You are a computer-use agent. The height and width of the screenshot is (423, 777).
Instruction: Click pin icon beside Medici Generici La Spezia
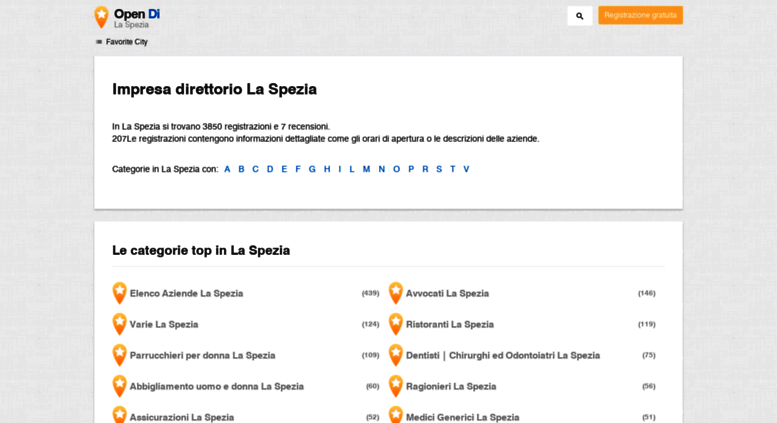tap(395, 415)
